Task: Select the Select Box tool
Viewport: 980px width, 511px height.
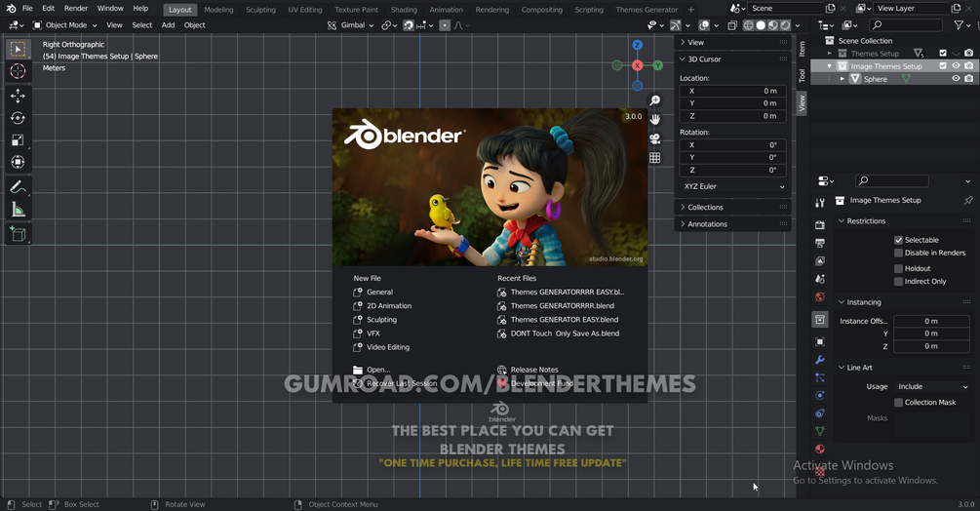Action: [x=18, y=50]
